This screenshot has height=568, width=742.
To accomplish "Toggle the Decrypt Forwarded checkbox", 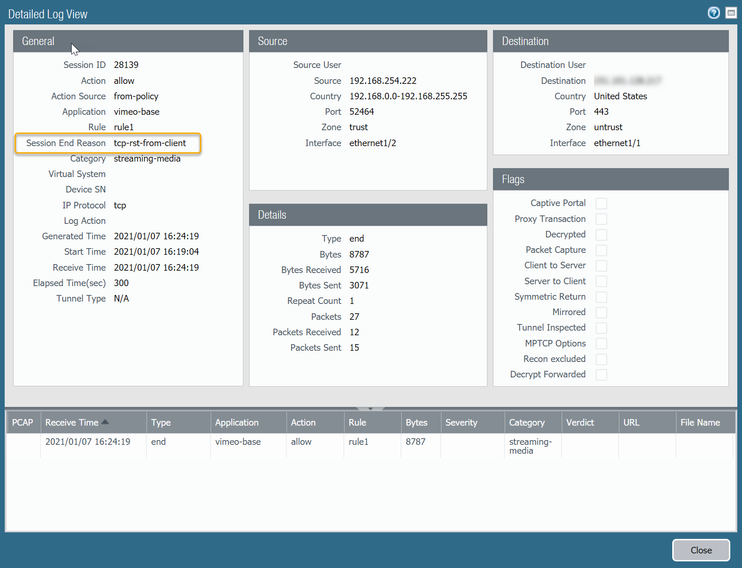I will pyautogui.click(x=601, y=374).
